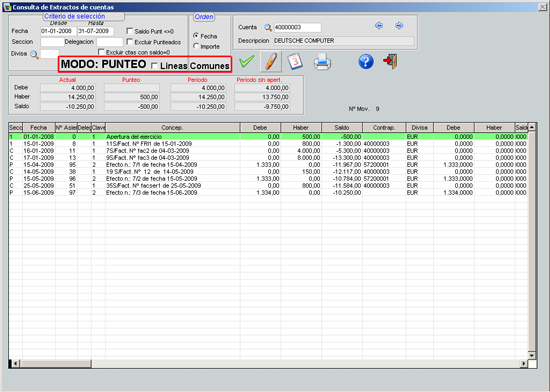Go to previous account with left arrow

click(x=379, y=26)
